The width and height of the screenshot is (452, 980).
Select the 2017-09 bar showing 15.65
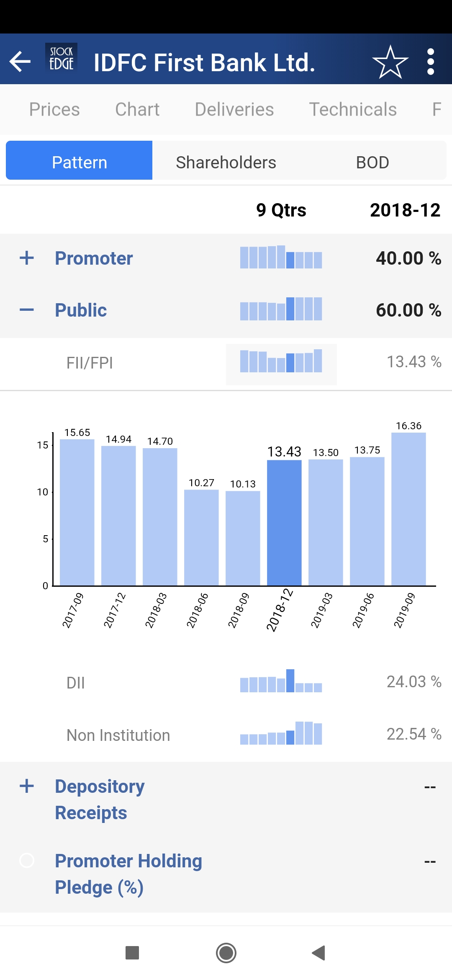pos(77,512)
